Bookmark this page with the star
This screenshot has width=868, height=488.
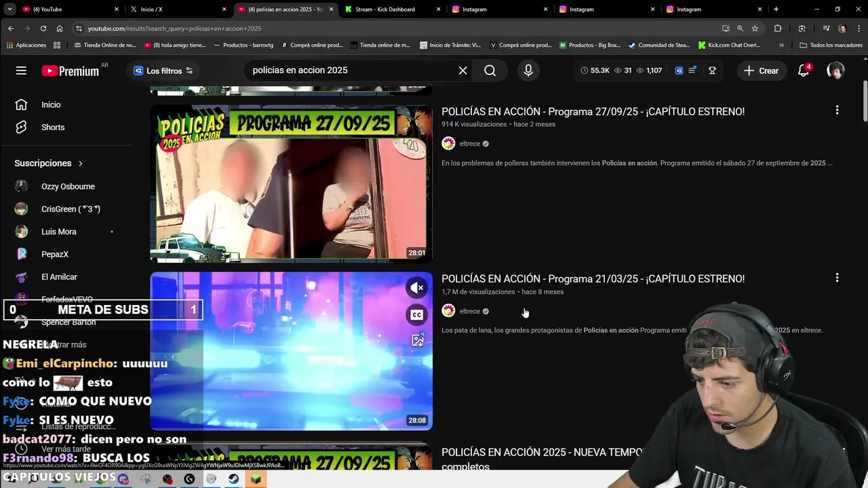[755, 28]
